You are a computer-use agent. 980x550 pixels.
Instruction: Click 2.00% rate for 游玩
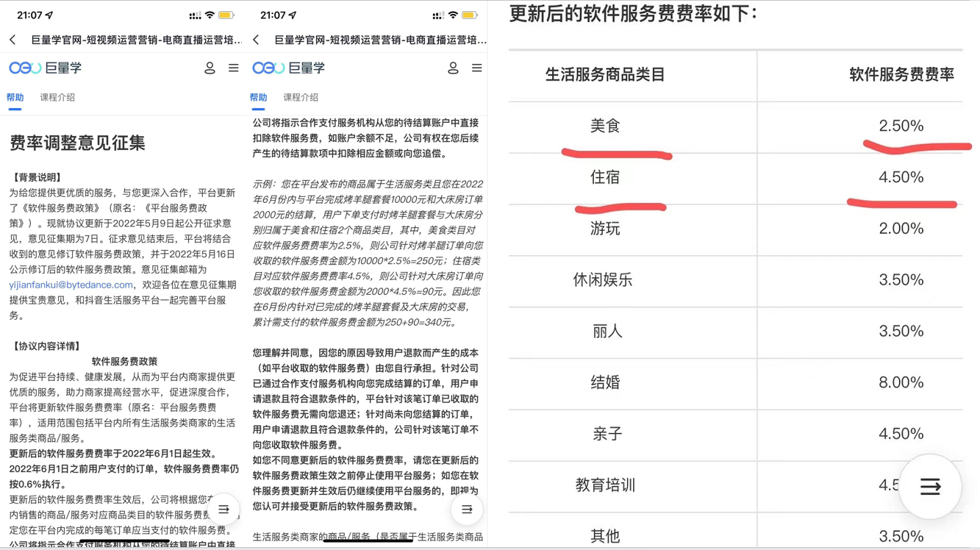(901, 229)
